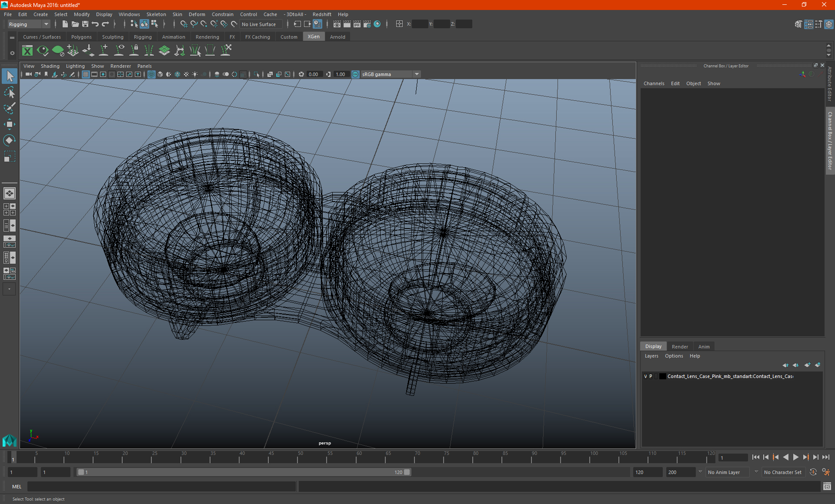835x504 pixels.
Task: Click the Save scene icon
Action: coord(85,24)
